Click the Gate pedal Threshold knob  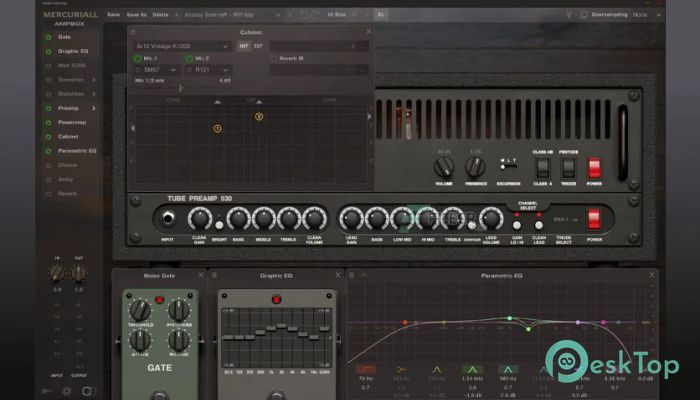(140, 310)
